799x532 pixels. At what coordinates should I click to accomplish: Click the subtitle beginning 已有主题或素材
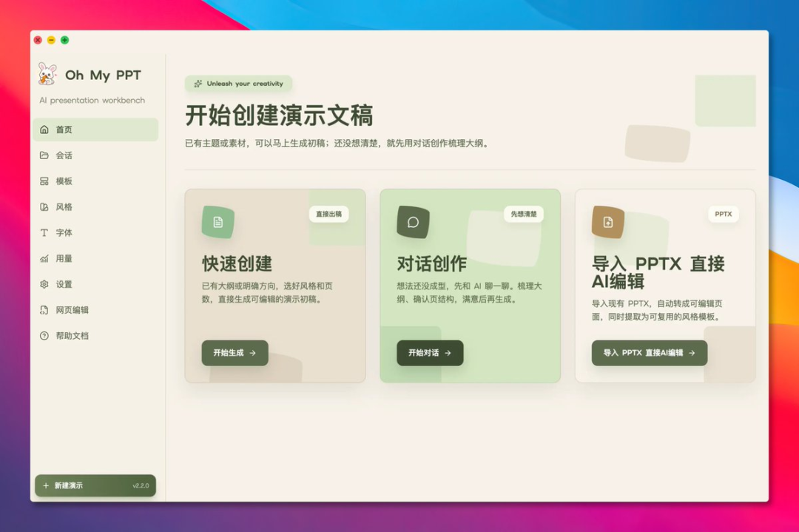337,144
